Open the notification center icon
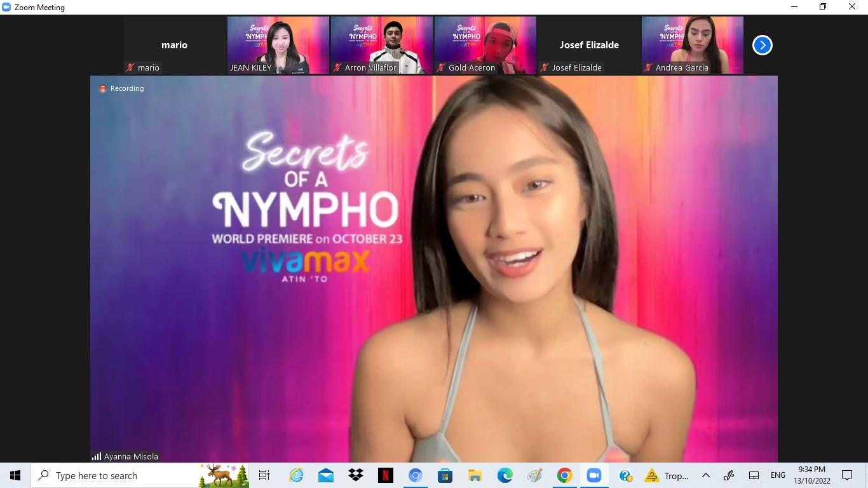 click(x=847, y=475)
